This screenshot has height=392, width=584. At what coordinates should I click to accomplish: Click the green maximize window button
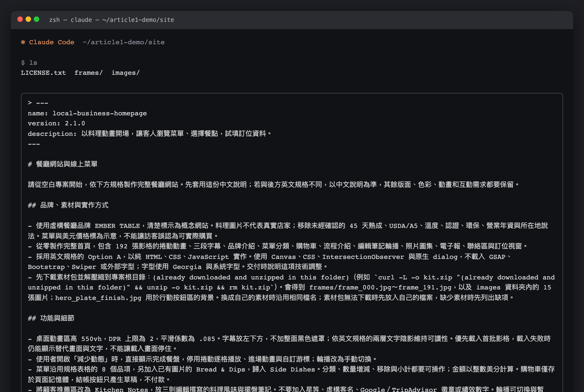point(36,19)
